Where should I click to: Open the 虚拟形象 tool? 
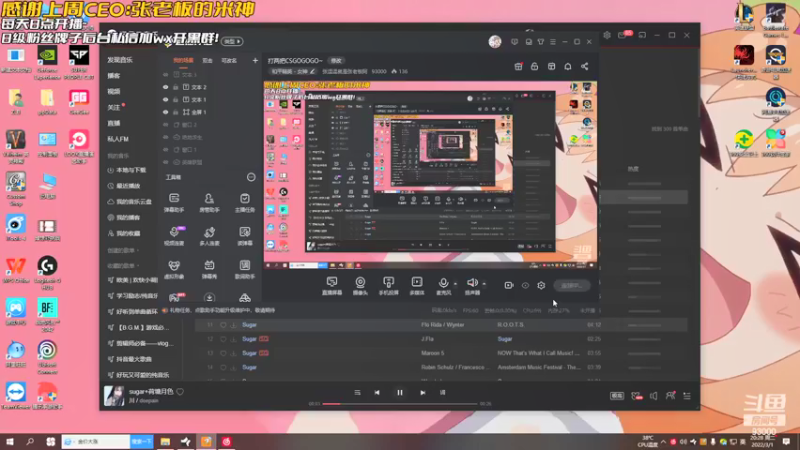pos(174,269)
